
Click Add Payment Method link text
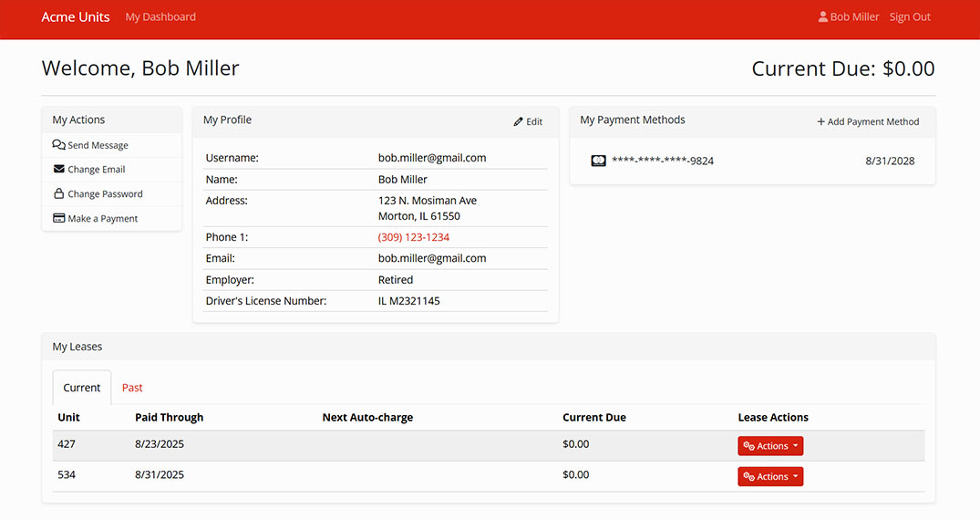873,121
